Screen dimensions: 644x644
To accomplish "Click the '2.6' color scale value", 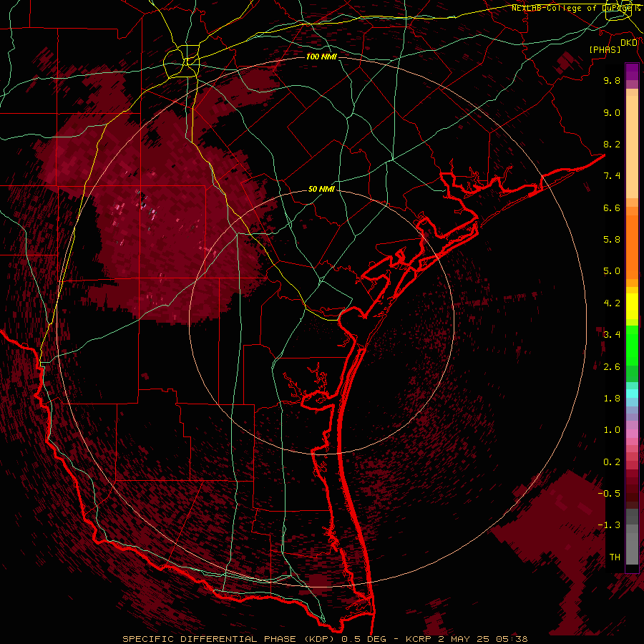I will click(x=612, y=367).
